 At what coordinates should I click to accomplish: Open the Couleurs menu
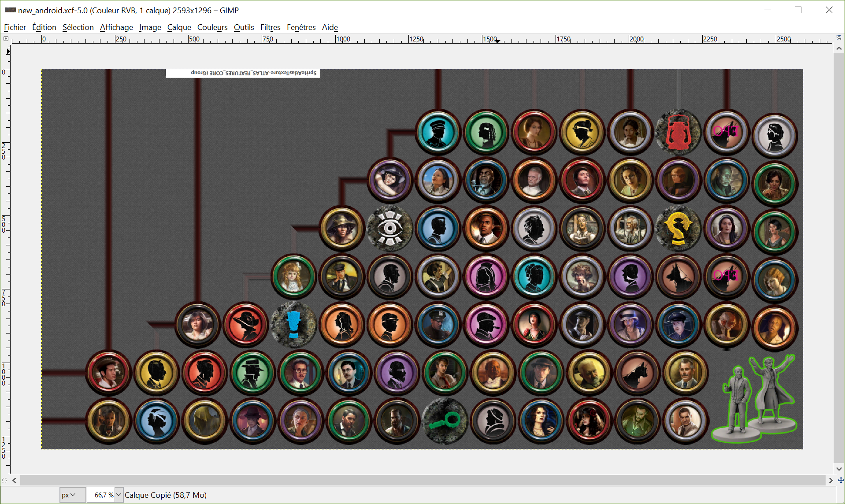coord(212,27)
